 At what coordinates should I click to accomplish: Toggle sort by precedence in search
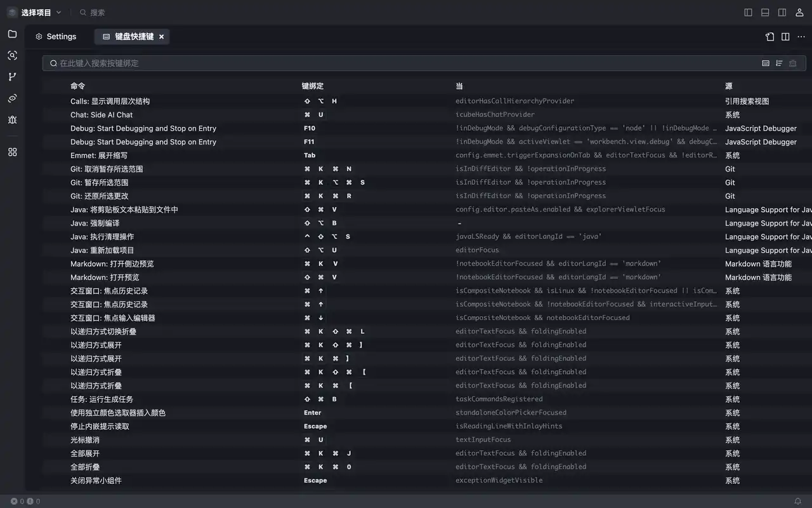779,63
